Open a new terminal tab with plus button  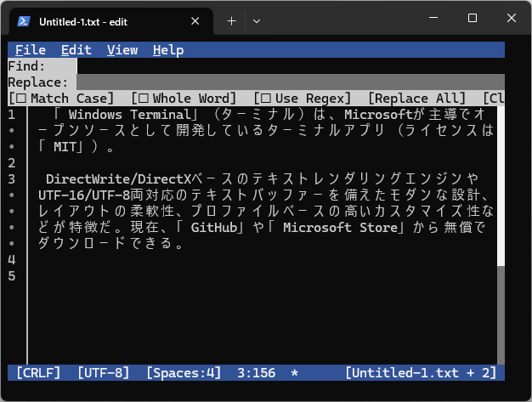click(232, 21)
